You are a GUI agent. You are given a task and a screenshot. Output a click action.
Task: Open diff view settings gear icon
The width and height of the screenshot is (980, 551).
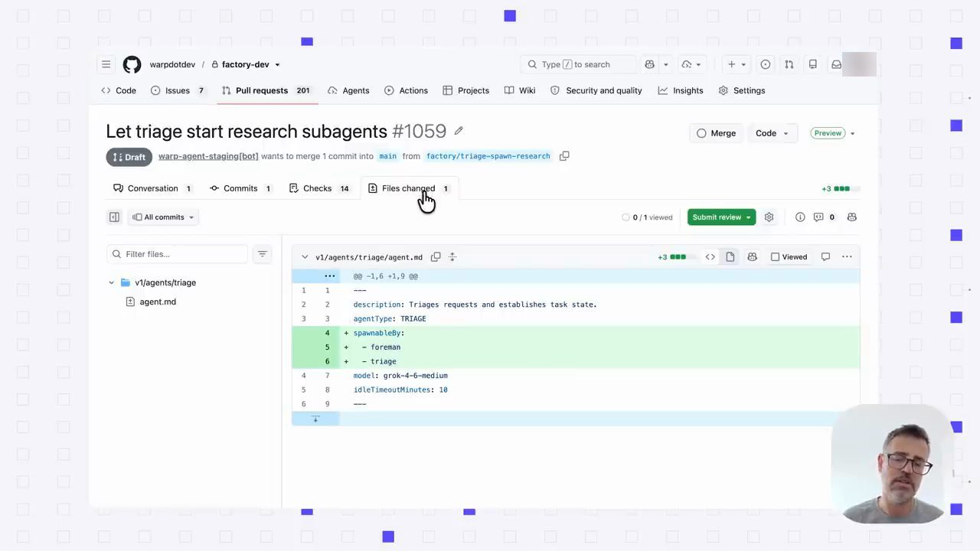769,217
